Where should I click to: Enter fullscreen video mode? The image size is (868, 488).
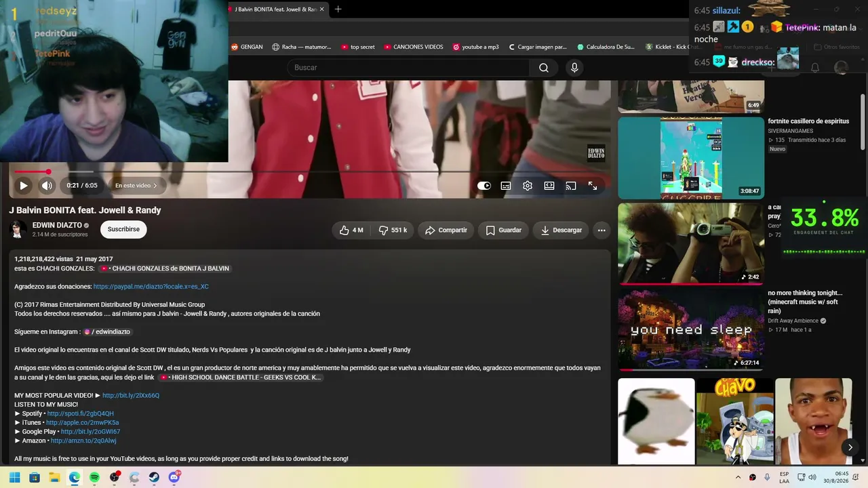click(x=593, y=186)
